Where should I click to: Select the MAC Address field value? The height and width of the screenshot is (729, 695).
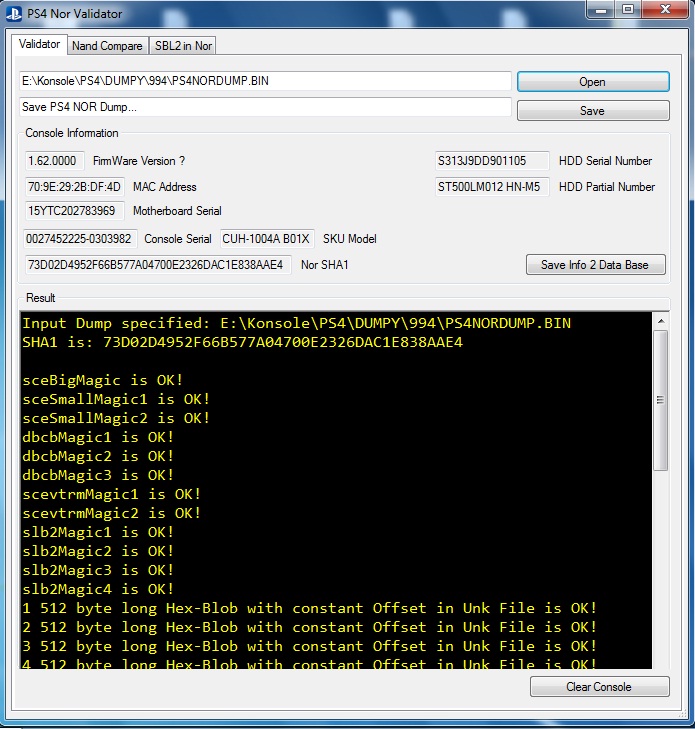coord(74,187)
